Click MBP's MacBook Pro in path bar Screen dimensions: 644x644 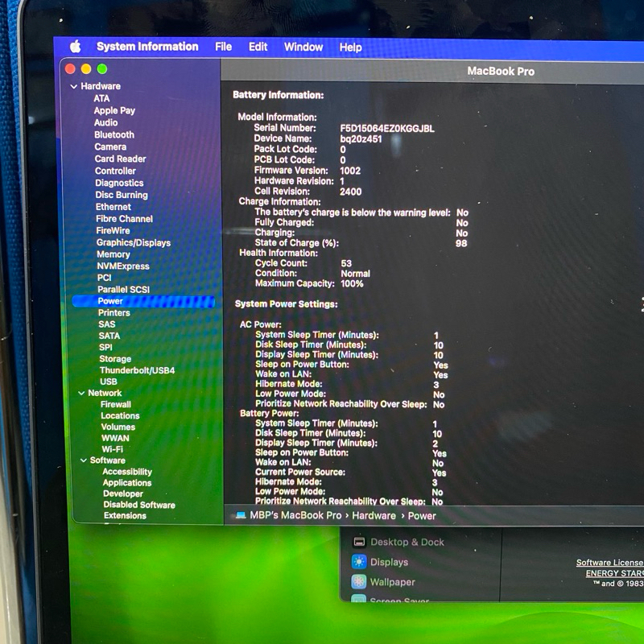click(295, 515)
